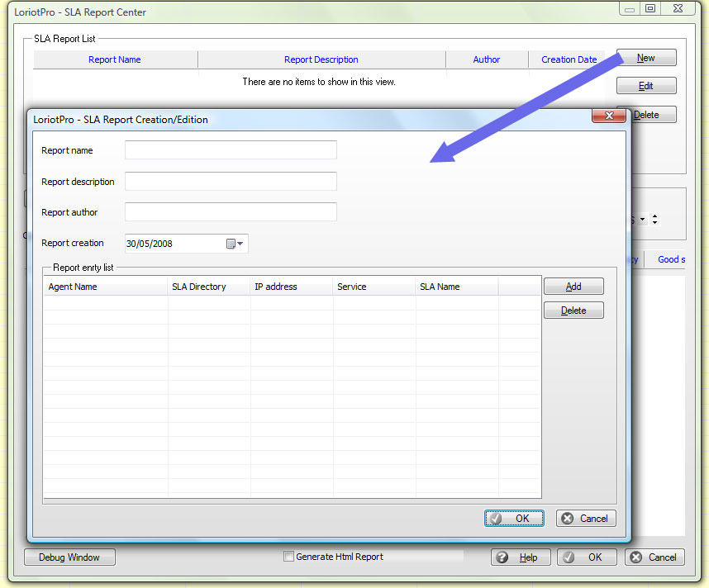Focus the Report description input box

231,182
